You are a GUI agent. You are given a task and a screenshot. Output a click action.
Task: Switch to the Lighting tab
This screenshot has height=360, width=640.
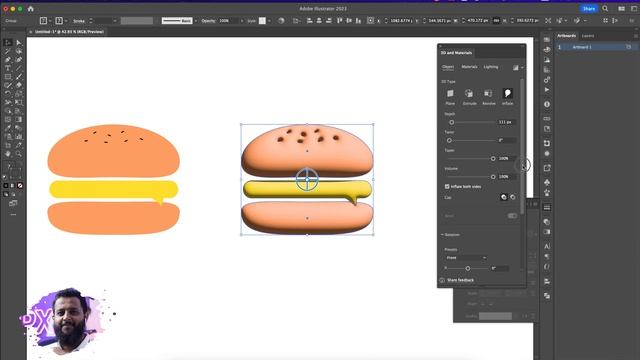pos(491,67)
